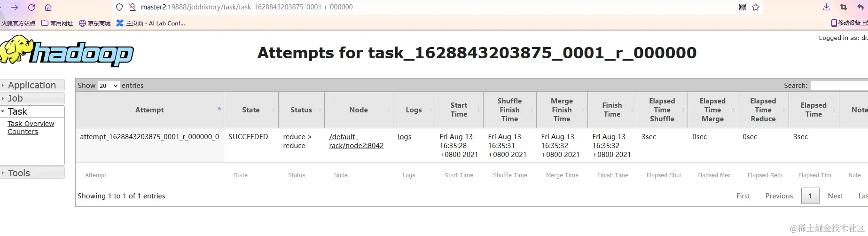Image resolution: width=868 pixels, height=236 pixels.
Task: Click the Hadoop elephant logo
Action: click(67, 51)
